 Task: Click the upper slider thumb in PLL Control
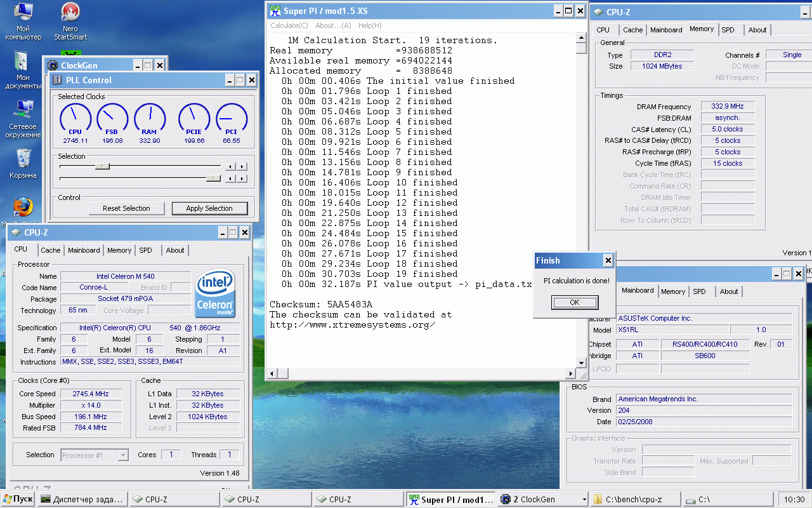102,166
